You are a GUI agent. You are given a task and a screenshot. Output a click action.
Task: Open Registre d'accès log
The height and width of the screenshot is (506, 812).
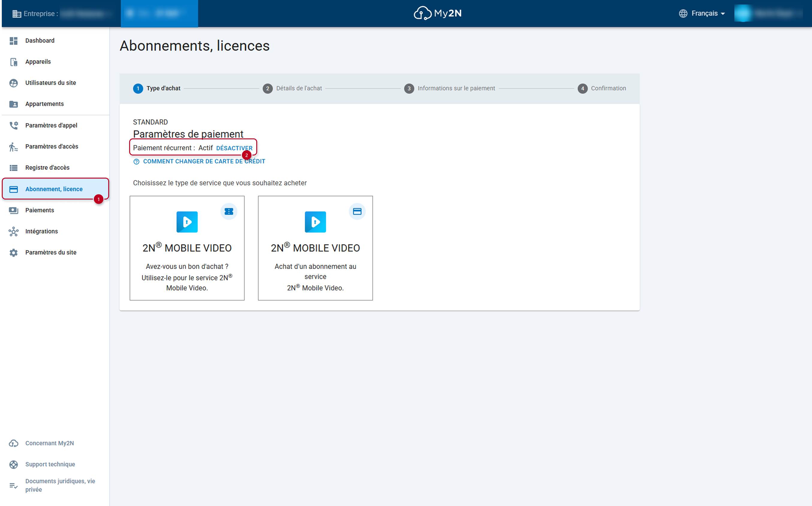coord(55,168)
